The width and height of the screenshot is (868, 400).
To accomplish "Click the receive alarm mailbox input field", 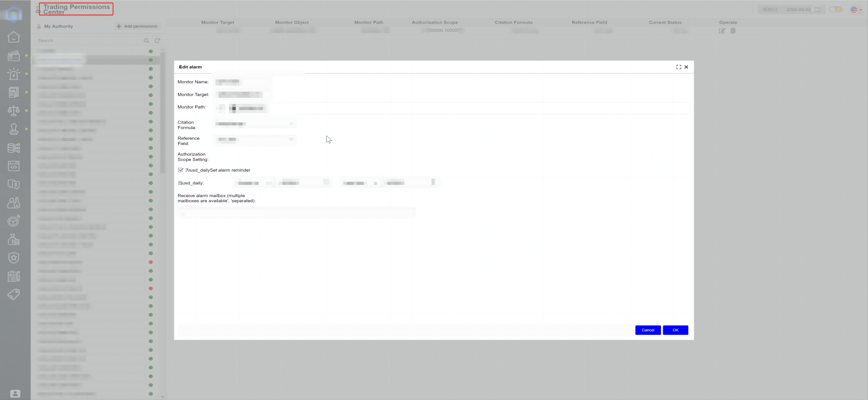I will coord(297,213).
